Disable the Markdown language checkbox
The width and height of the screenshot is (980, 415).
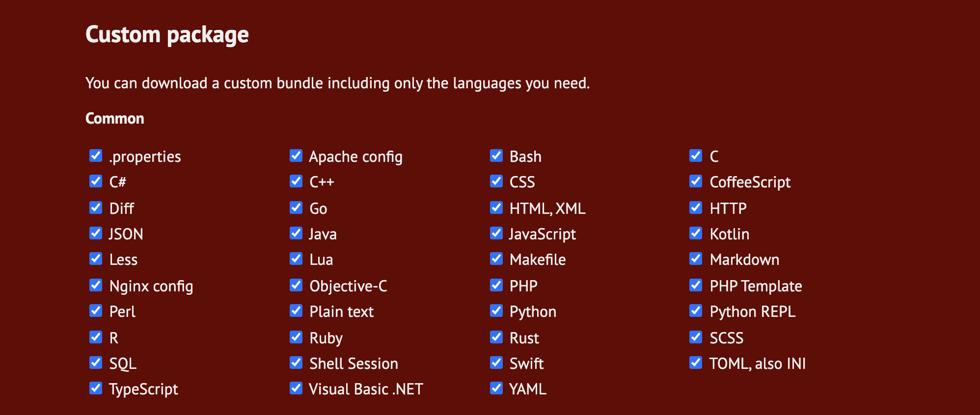coord(696,259)
